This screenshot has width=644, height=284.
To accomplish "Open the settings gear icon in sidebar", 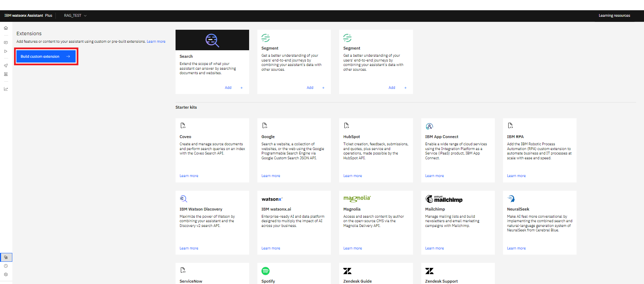I will click(x=6, y=274).
